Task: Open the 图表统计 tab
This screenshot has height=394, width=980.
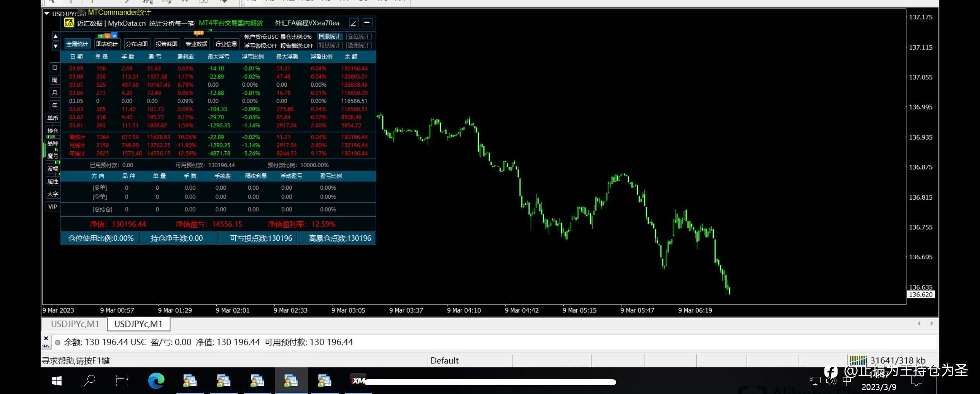Action: coord(107,44)
